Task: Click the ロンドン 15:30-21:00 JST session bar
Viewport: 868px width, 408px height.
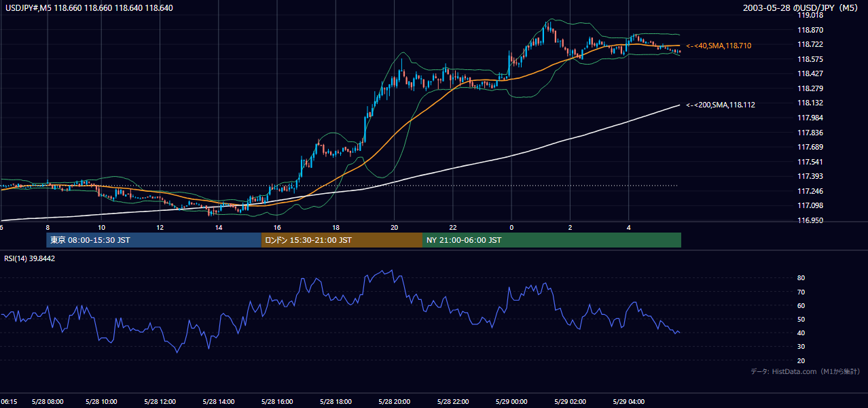Action: point(342,240)
